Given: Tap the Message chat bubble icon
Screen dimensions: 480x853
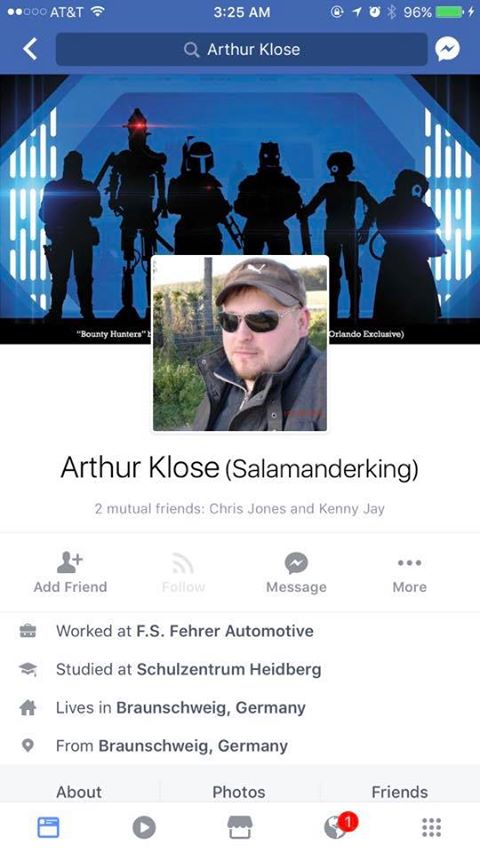Looking at the screenshot, I should pos(296,563).
